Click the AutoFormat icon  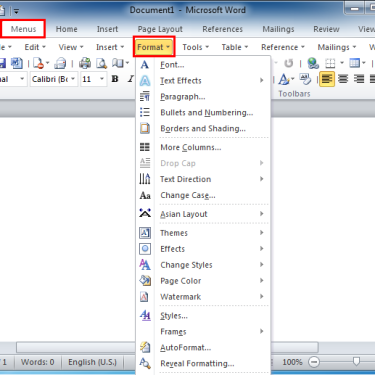[x=145, y=347]
